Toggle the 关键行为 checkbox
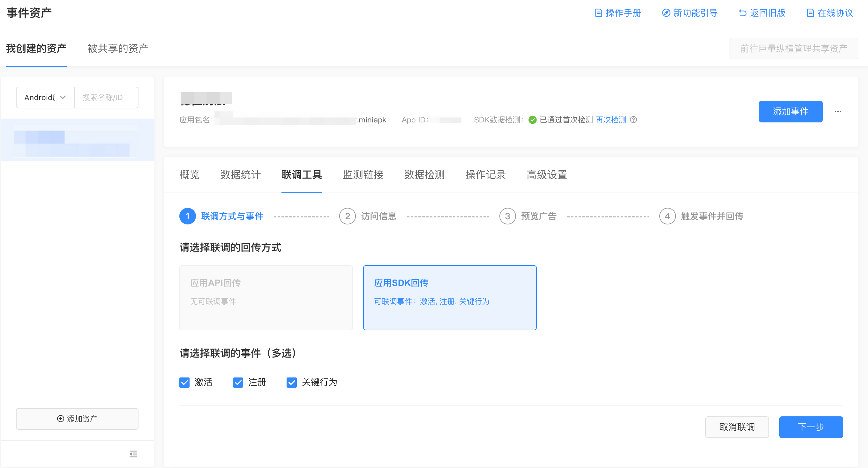This screenshot has height=468, width=868. pyautogui.click(x=291, y=382)
